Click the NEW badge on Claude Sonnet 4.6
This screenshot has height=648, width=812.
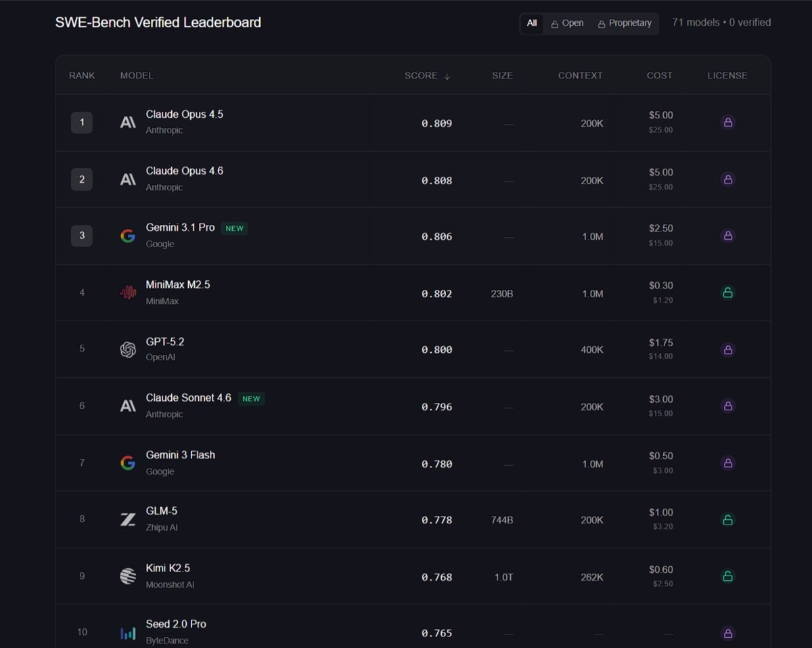point(251,399)
